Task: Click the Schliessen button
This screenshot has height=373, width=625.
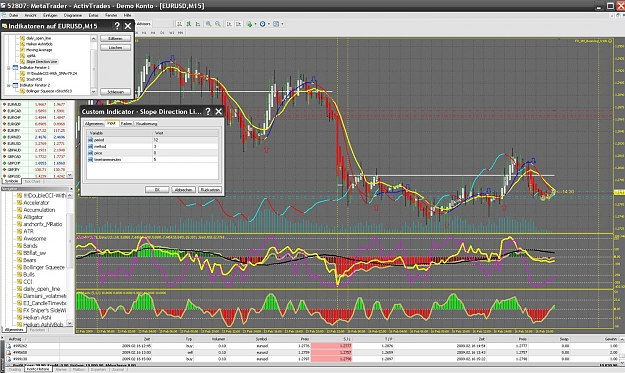Action: [x=116, y=92]
